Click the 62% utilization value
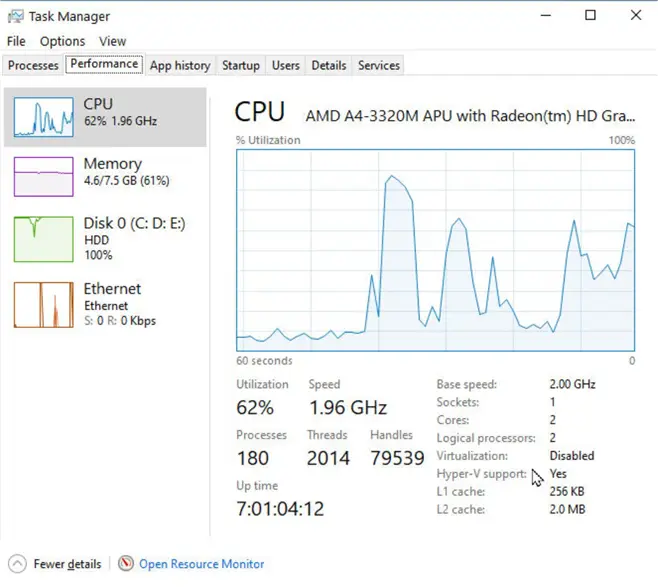Viewport: 658px width, 587px height. [x=255, y=407]
